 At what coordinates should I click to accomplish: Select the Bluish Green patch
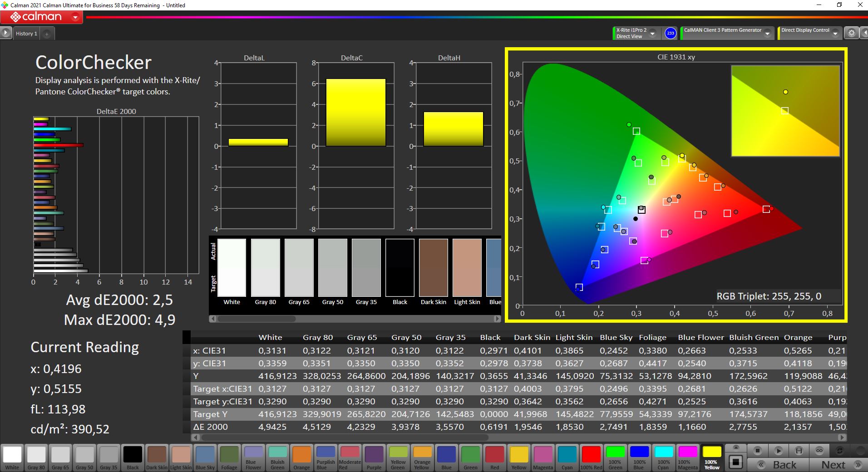pos(277,457)
